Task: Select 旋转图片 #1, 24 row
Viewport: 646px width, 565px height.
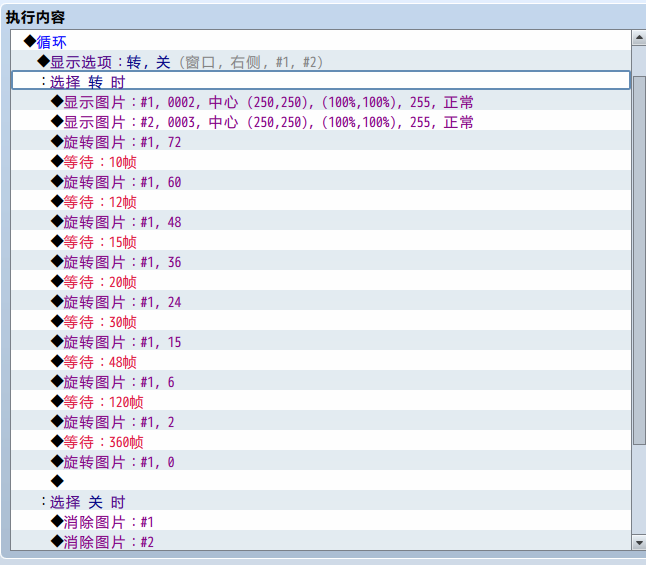Action: click(321, 301)
